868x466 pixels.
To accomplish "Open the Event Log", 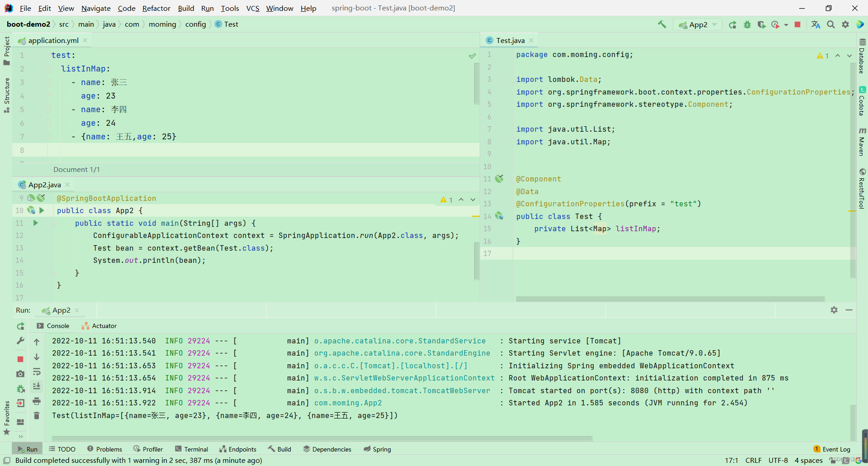I will pos(836,449).
